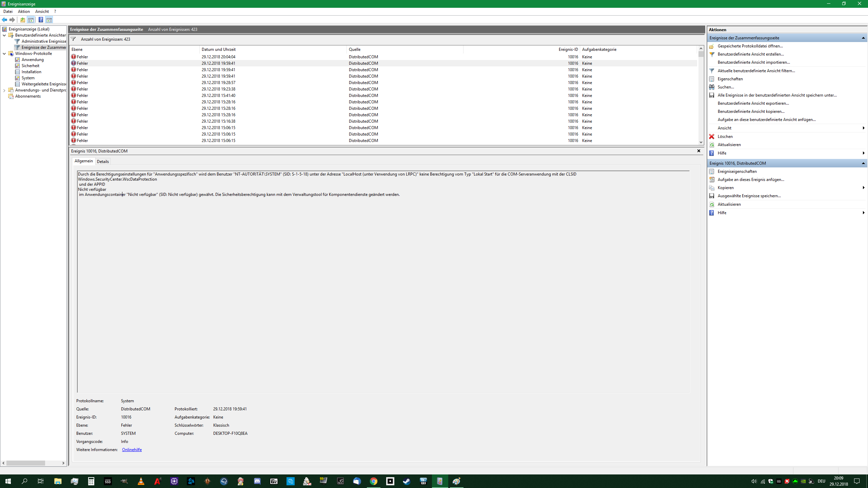The image size is (868, 488).
Task: Collapse the Ereignis 10016, DistributedCOM actions section
Action: tap(863, 163)
